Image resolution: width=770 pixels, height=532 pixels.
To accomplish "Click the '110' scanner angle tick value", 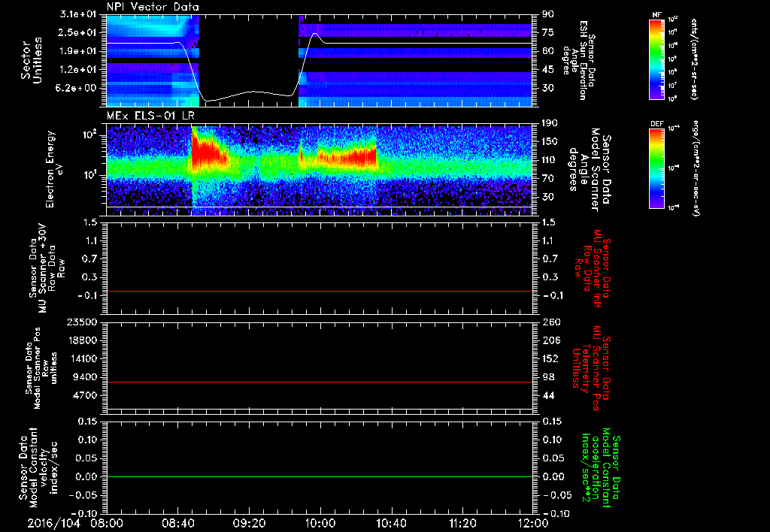I will point(550,160).
